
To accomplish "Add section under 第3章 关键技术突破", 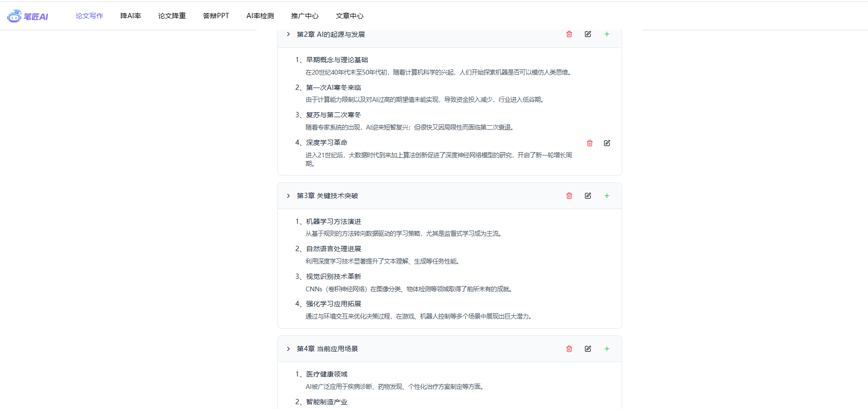I will pyautogui.click(x=607, y=196).
